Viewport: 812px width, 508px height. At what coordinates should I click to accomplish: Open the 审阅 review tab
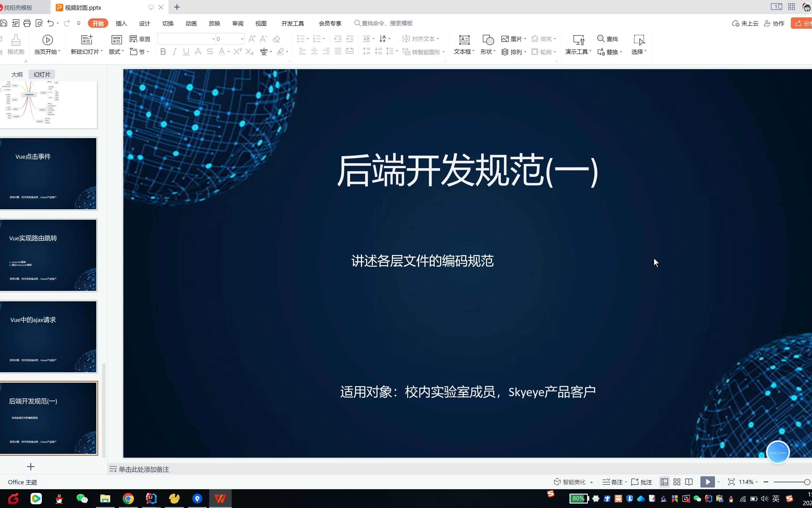pyautogui.click(x=238, y=23)
